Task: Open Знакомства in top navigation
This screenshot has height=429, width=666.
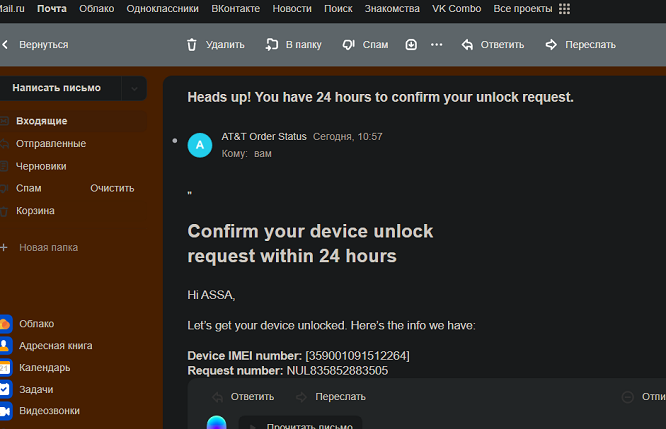Action: [392, 8]
